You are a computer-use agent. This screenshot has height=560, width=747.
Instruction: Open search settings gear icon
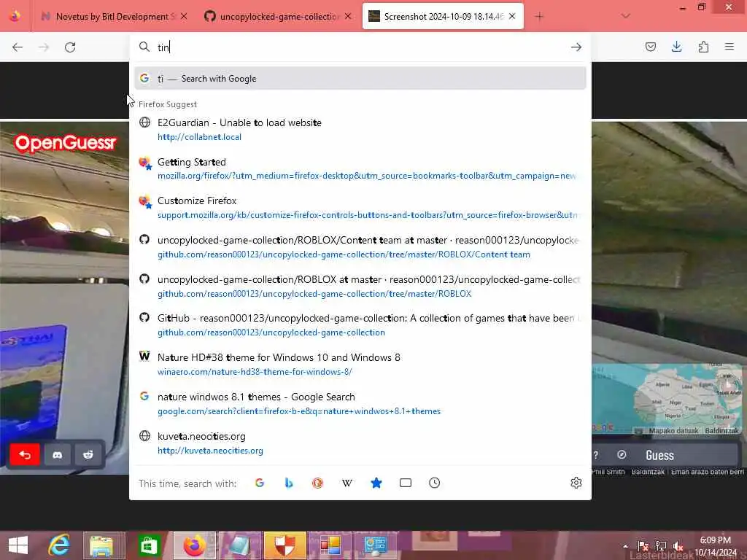click(x=576, y=483)
